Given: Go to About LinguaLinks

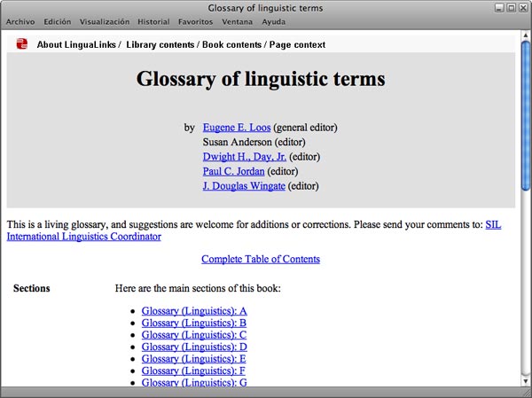Looking at the screenshot, I should point(76,45).
